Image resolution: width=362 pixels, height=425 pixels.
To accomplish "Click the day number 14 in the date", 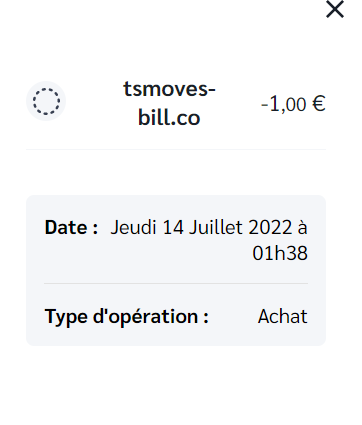I will point(173,228).
